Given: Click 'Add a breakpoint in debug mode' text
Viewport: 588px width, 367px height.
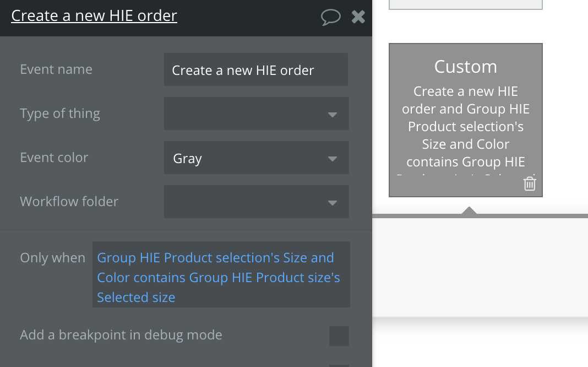Looking at the screenshot, I should [121, 335].
